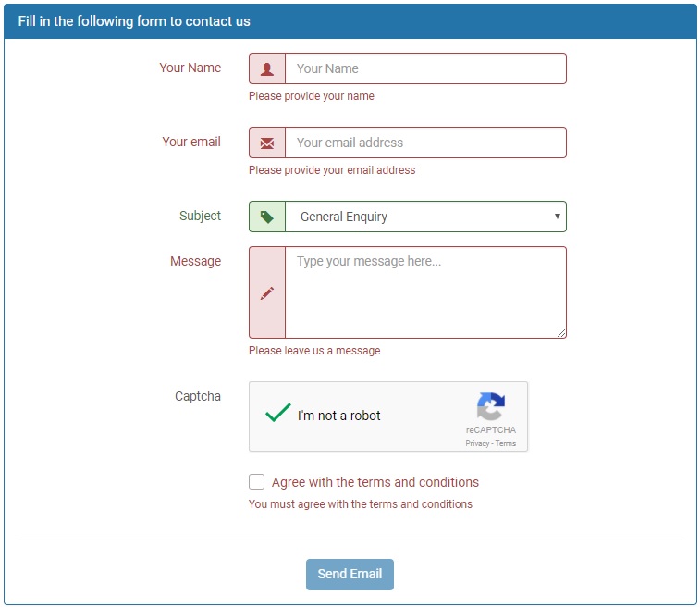This screenshot has height=608, width=700.
Task: Click the "Your Name" field label
Action: 190,68
